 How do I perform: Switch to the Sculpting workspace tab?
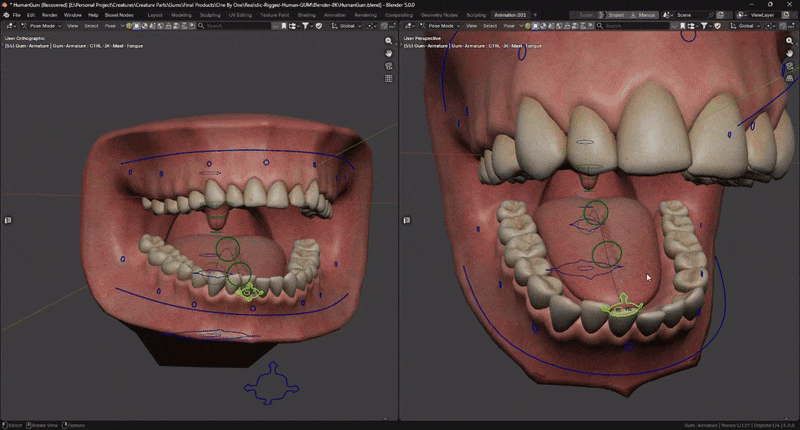tap(210, 15)
